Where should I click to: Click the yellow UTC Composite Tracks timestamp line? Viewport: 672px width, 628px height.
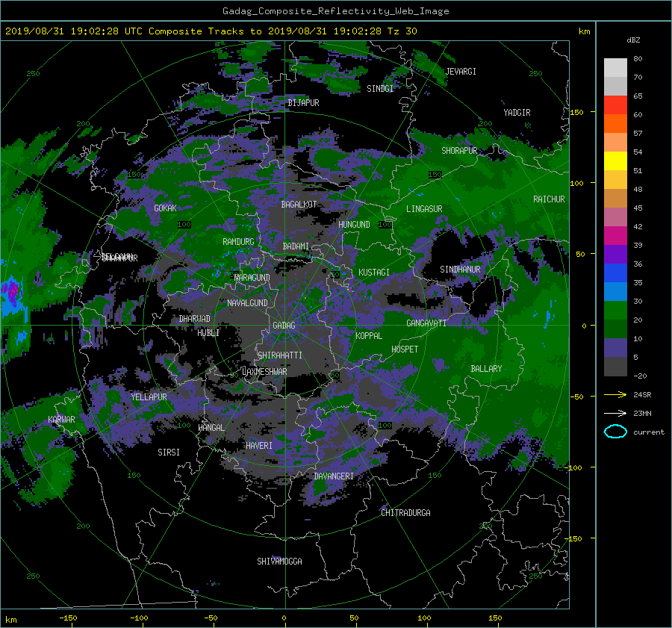coord(211,31)
